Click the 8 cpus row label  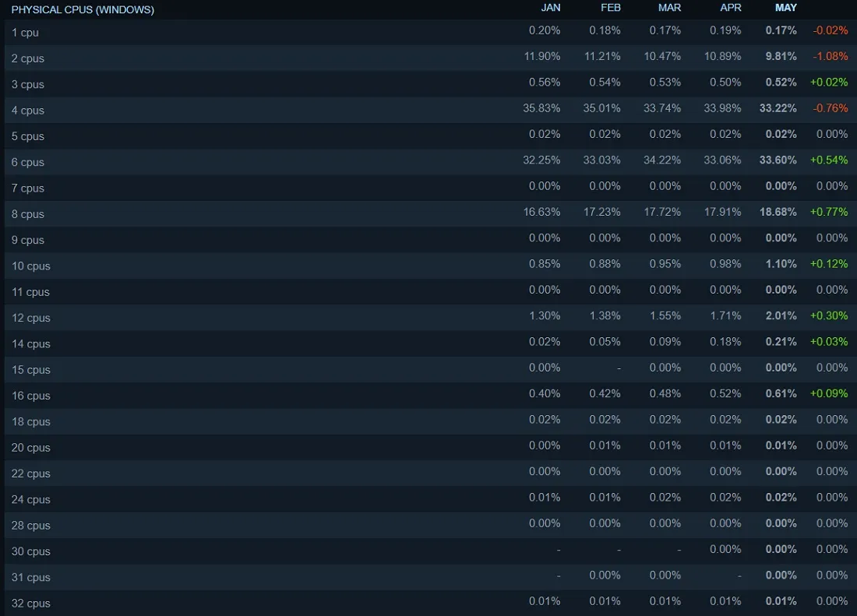coord(28,214)
